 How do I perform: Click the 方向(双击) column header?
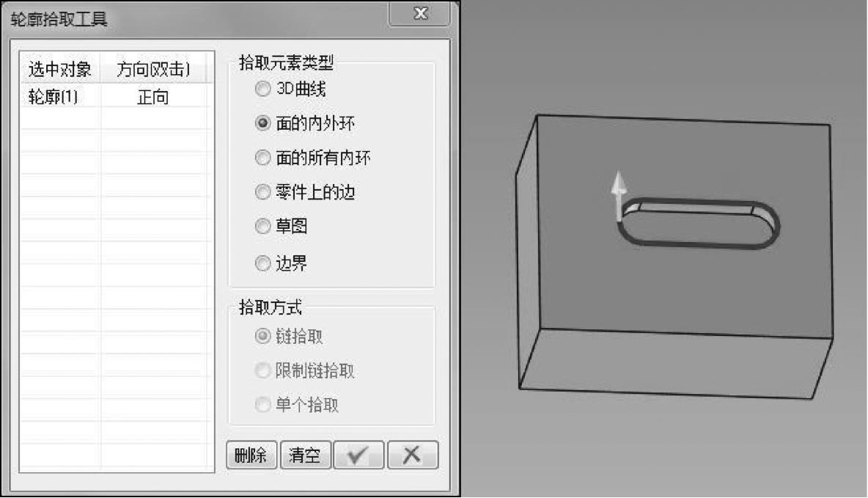pyautogui.click(x=153, y=69)
